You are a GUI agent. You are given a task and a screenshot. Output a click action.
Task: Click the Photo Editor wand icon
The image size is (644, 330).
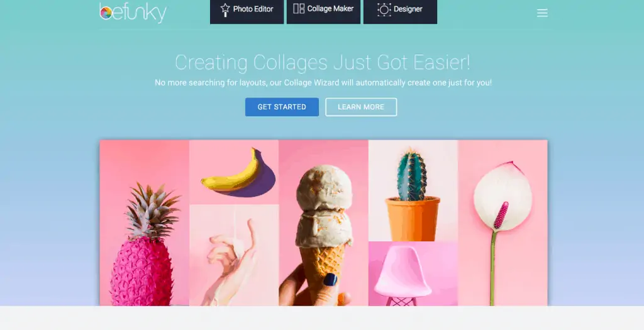coord(225,9)
